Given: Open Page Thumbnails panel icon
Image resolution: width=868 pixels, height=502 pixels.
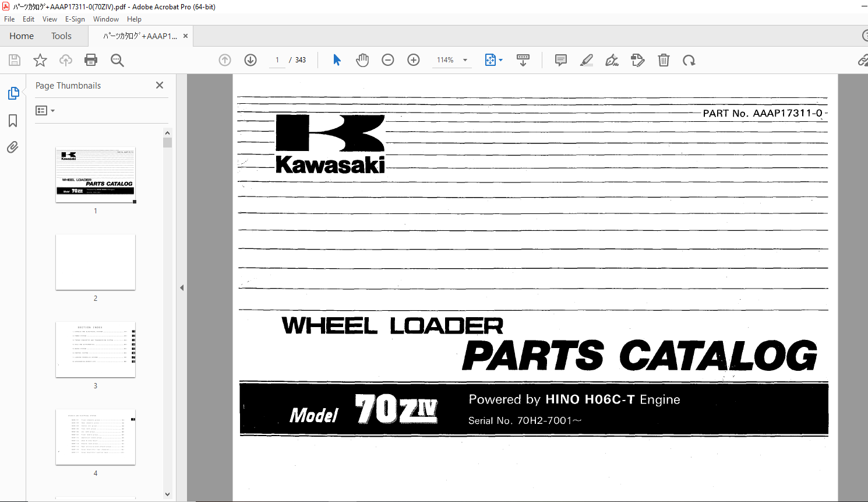Looking at the screenshot, I should click(x=13, y=93).
